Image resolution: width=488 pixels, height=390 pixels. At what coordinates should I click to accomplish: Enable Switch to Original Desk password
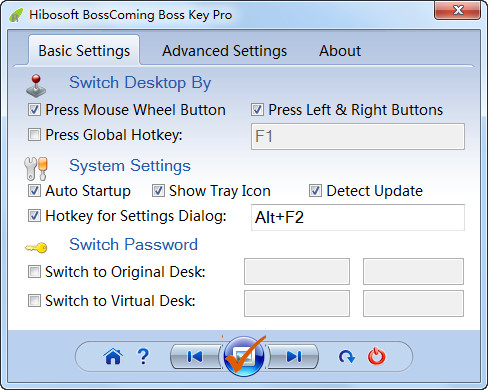tap(34, 272)
